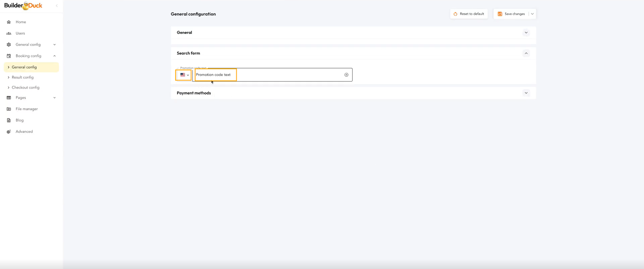Image resolution: width=644 pixels, height=269 pixels.
Task: Collapse the sidebar with the arrow icon
Action: pyautogui.click(x=57, y=6)
